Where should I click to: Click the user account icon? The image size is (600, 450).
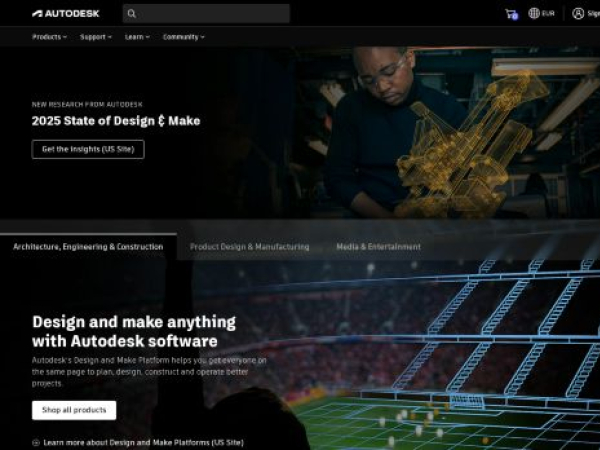pyautogui.click(x=578, y=13)
